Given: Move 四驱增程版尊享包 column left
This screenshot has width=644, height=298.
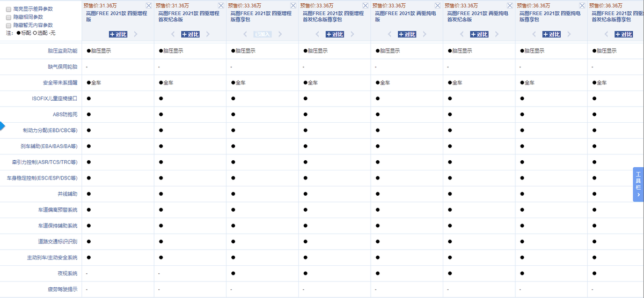Looking at the screenshot, I should click(x=245, y=34).
